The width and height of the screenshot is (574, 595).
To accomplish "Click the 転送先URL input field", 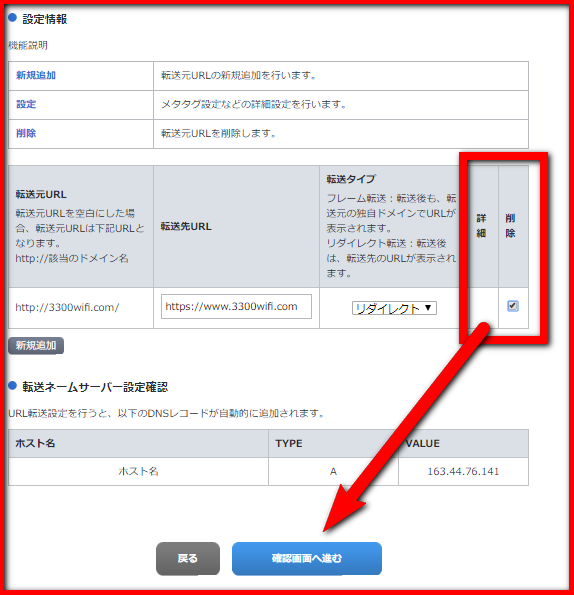I will (236, 307).
